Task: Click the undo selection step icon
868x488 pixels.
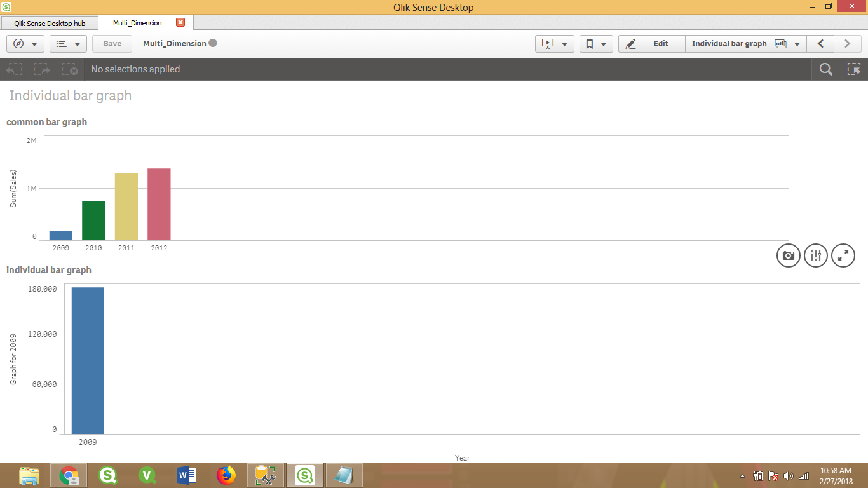Action: (13, 69)
